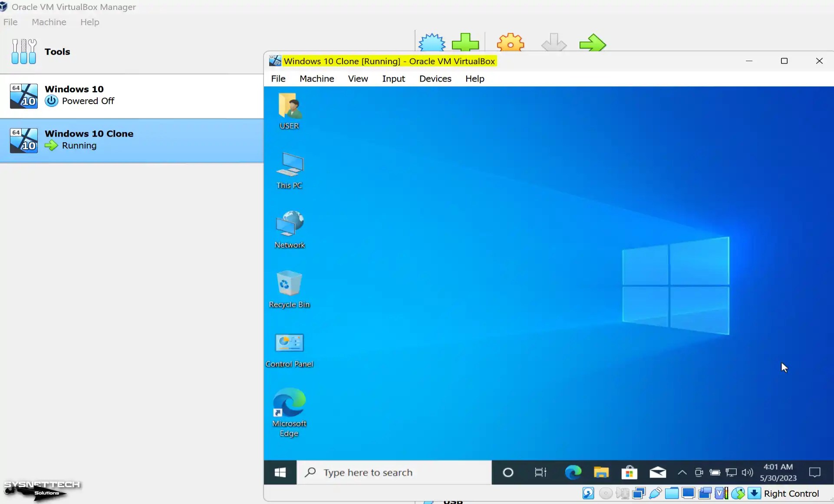Screen dimensions: 834x504
Task: Click the video capture status icon
Action: point(705,493)
